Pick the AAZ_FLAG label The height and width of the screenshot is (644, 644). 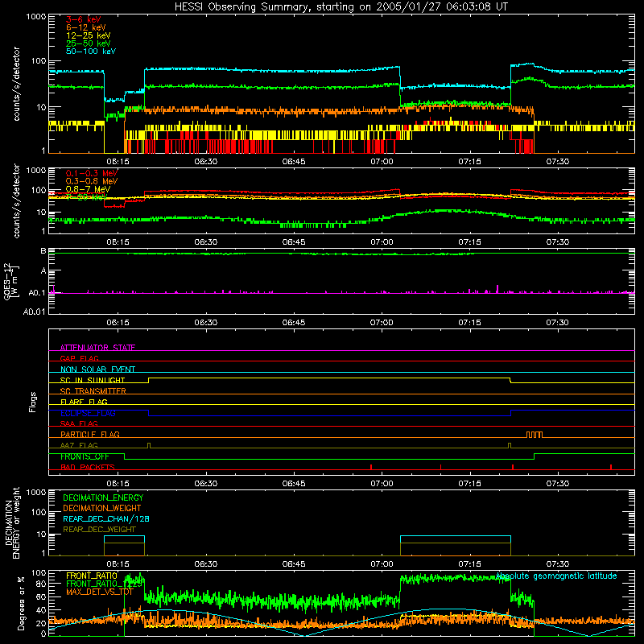[79, 445]
